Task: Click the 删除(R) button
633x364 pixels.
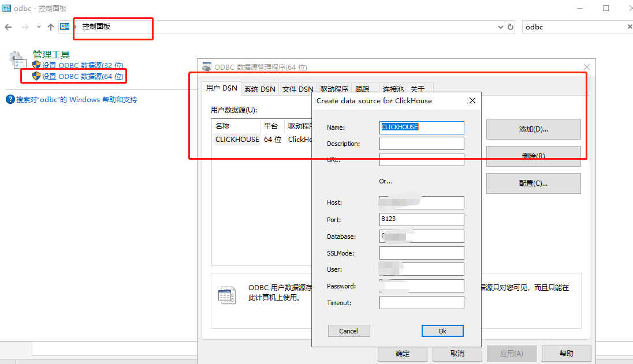Action: (x=533, y=156)
